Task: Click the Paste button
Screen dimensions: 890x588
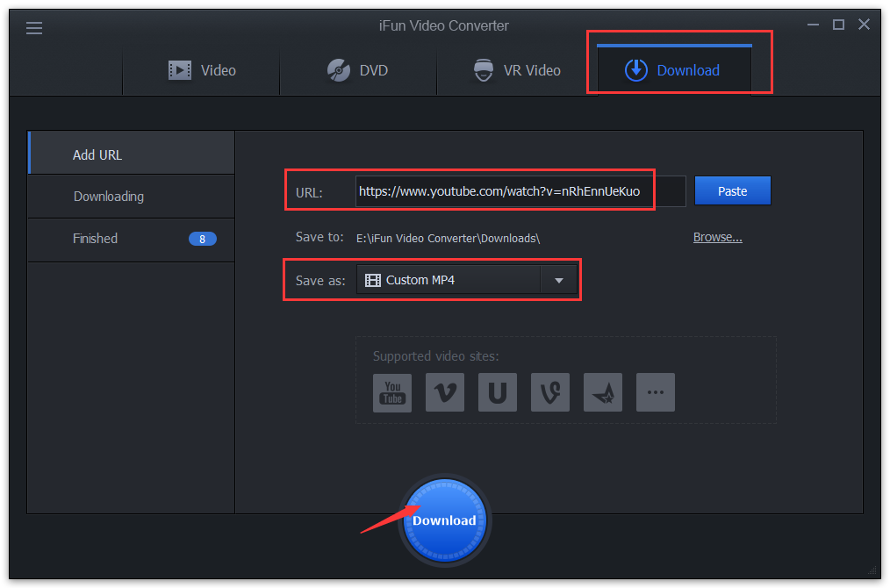Action: click(732, 190)
